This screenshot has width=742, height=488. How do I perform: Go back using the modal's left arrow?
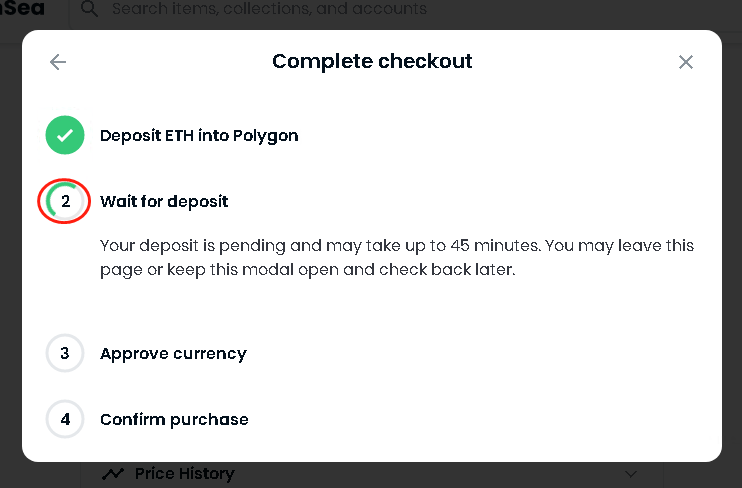[58, 62]
